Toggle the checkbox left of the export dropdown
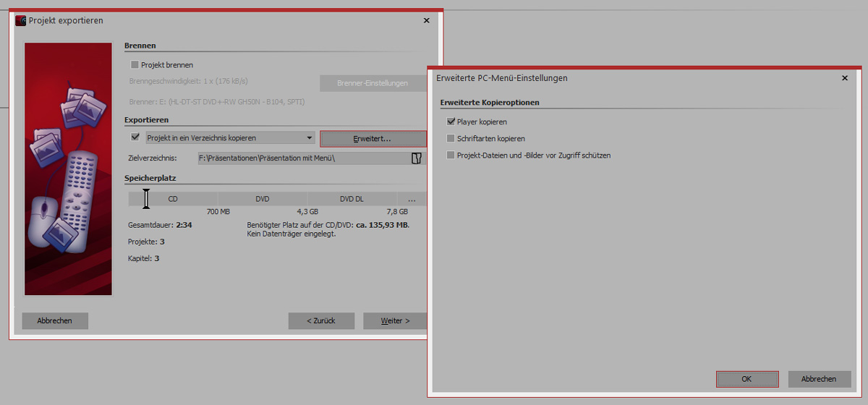 point(135,137)
